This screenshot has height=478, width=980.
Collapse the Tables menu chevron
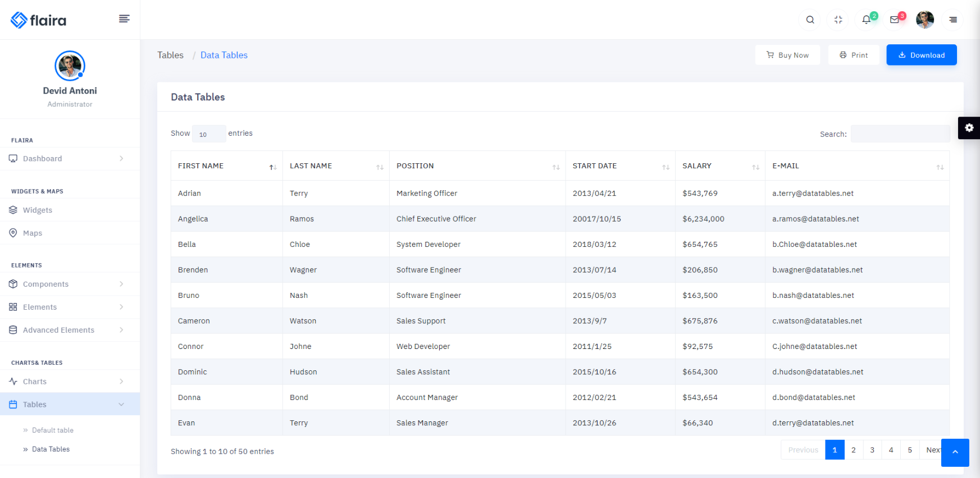(121, 405)
